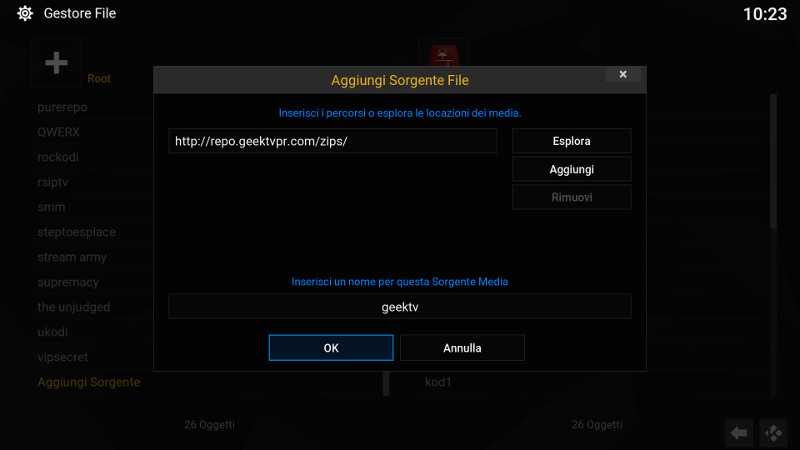Click the red folder icon above the dialog
Viewport: 800px width, 450px height.
[444, 56]
